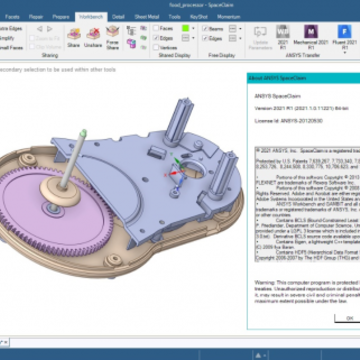Switch to the Momentum tab
Screen dimensions: 360x360
228,17
